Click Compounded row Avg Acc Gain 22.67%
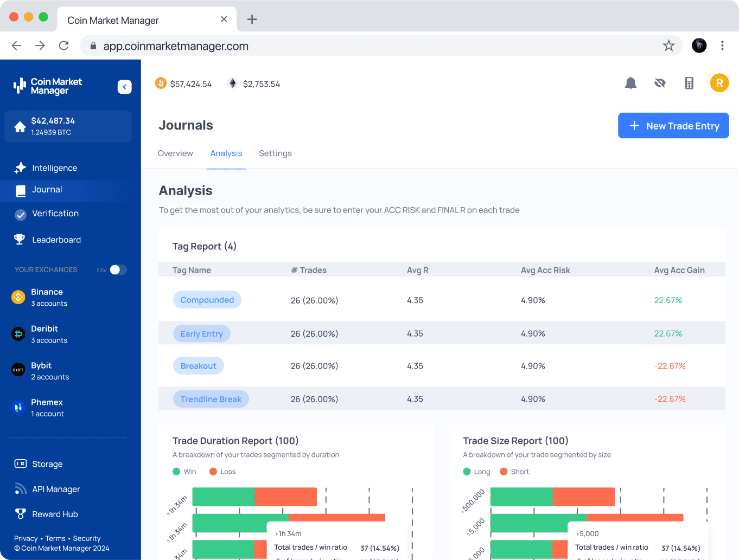 tap(668, 300)
